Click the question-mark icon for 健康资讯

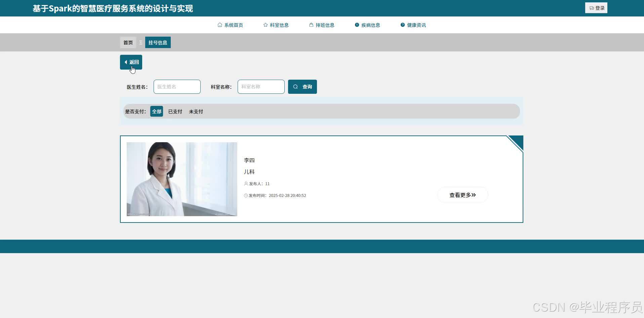point(402,25)
